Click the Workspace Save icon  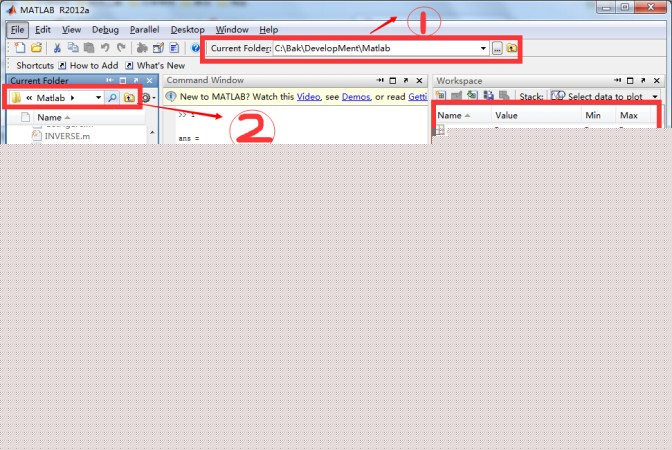(x=488, y=95)
